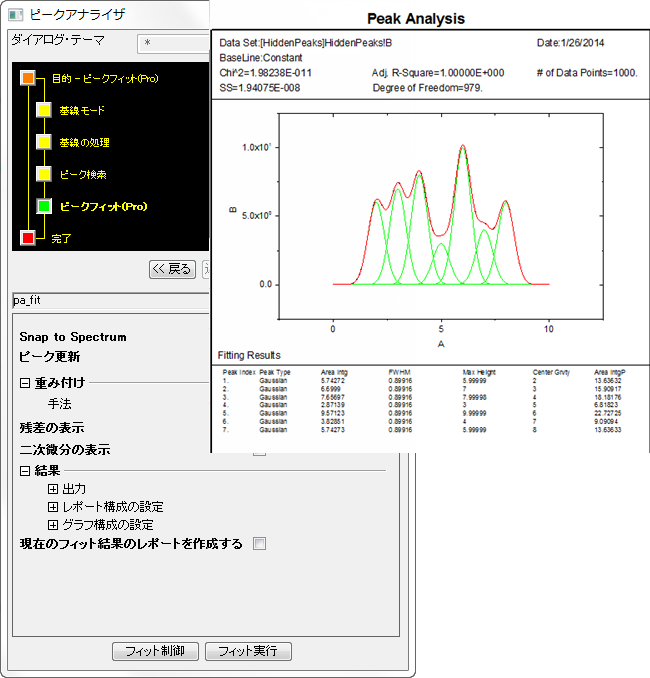Screen dimensions: 650x678
Task: Select the bold ピークフィット(Pro) step label
Action: (x=103, y=207)
